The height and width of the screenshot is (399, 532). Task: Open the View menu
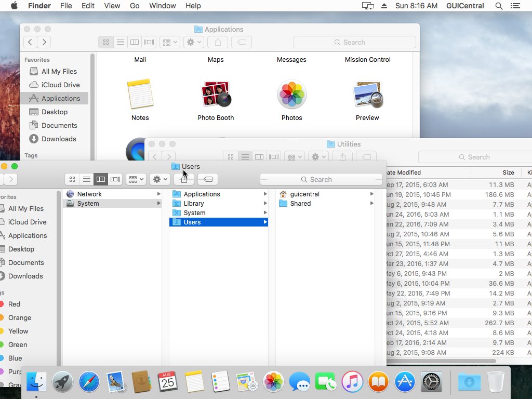pos(112,6)
